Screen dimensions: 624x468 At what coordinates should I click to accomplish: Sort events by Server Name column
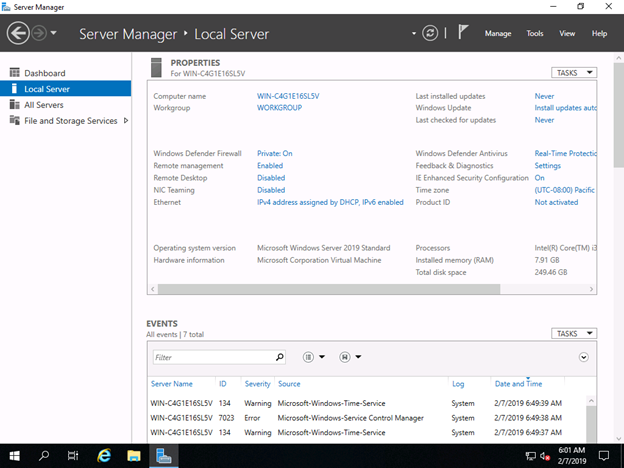click(172, 384)
